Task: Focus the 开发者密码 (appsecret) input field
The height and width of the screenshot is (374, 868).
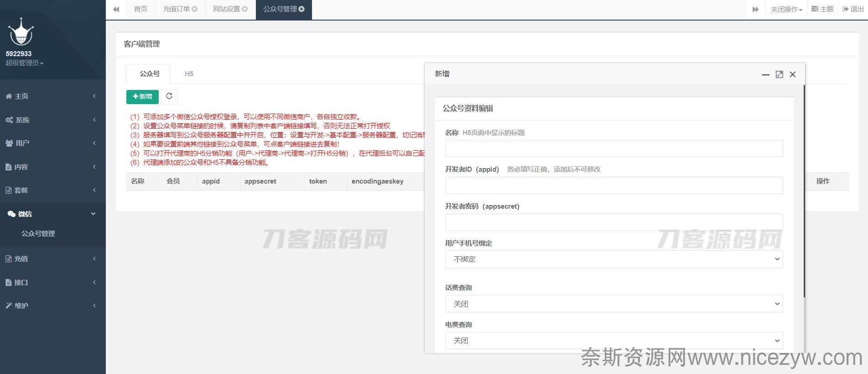Action: [x=614, y=222]
